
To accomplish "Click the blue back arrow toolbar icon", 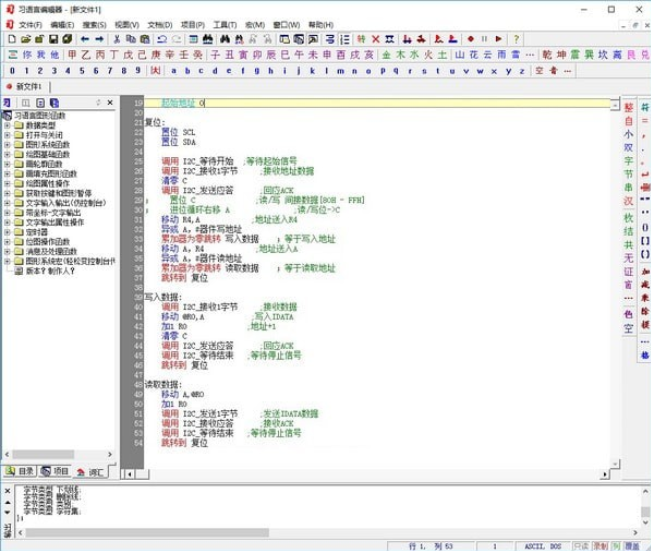I will click(85, 39).
